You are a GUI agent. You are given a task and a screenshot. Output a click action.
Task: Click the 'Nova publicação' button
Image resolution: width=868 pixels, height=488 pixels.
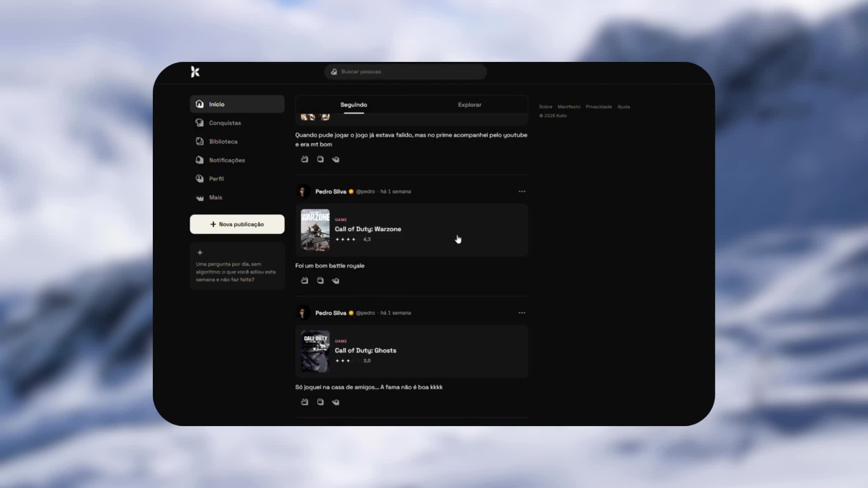point(237,224)
